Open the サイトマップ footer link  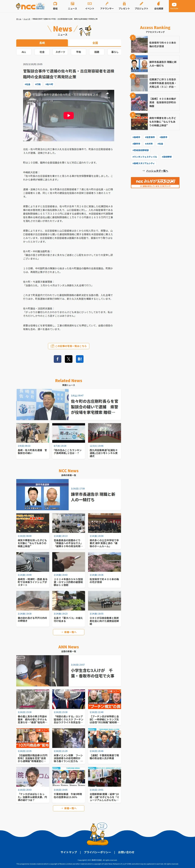pos(69,852)
